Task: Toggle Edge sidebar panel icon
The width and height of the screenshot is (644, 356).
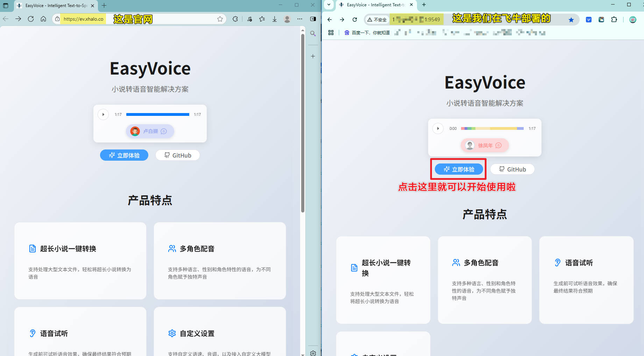Action: 313,19
